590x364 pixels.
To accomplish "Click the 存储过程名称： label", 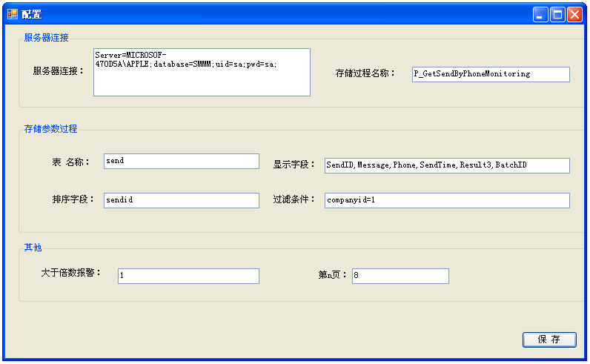I will click(x=365, y=73).
